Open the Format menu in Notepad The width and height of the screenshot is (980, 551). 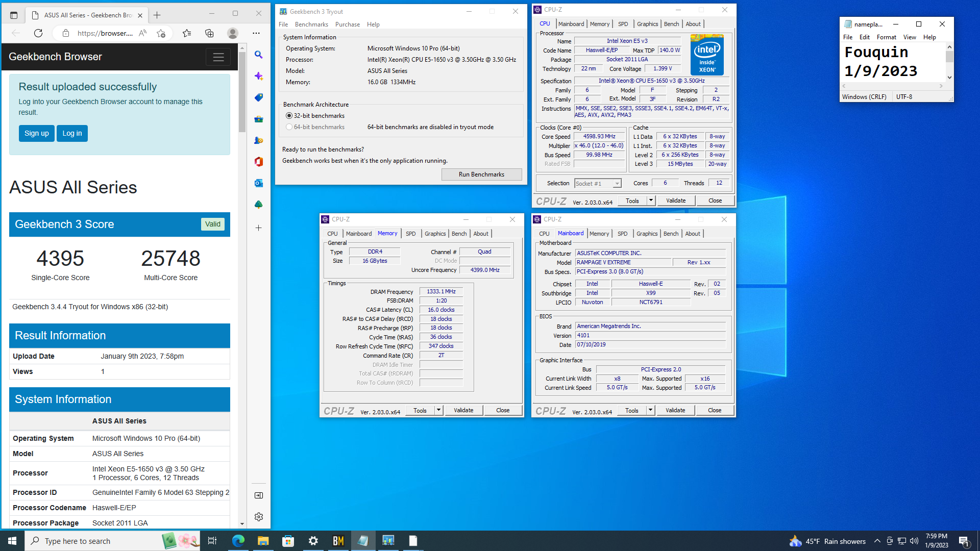[887, 37]
